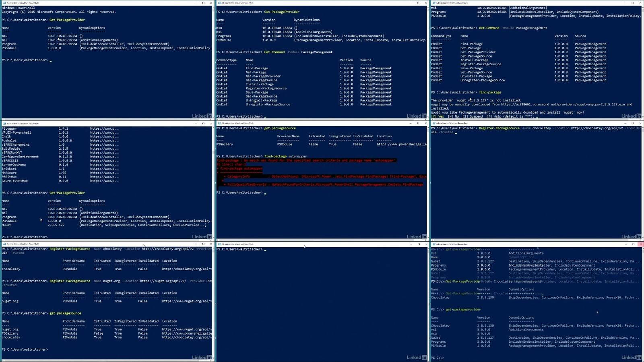Click the MrAAzure module row
This screenshot has width=644, height=362.
point(60,173)
